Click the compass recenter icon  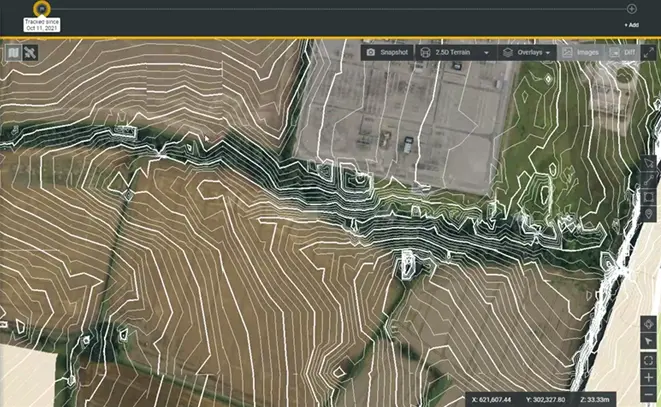649,324
